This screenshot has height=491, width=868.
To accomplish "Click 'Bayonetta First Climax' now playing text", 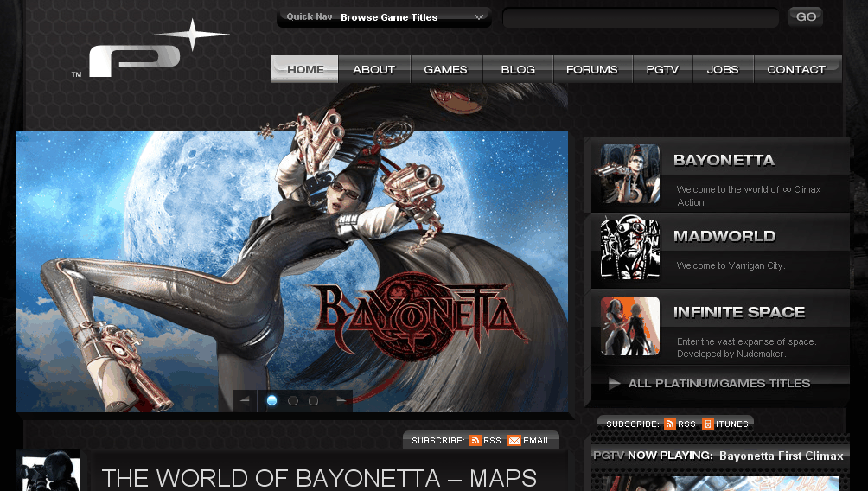I will 781,456.
